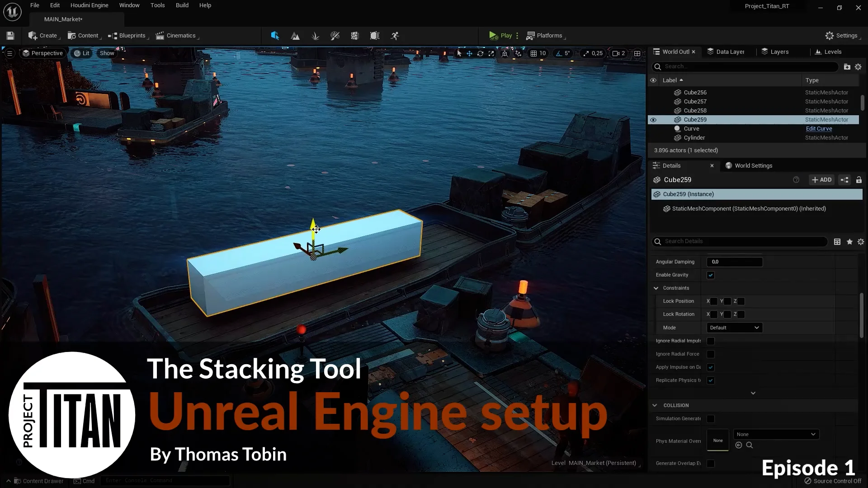Select the Fracture mode icon
Viewport: 868px width, 488px height.
[x=354, y=36]
